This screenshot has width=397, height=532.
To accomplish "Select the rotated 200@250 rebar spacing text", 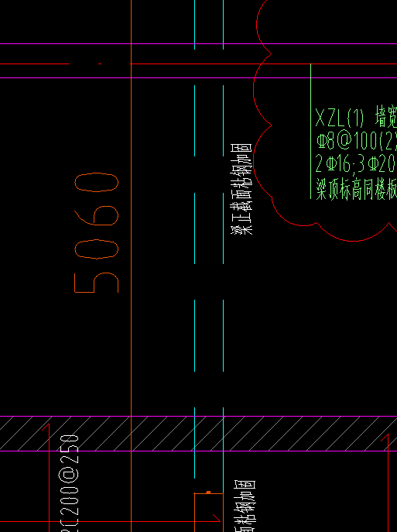I will pyautogui.click(x=68, y=482).
